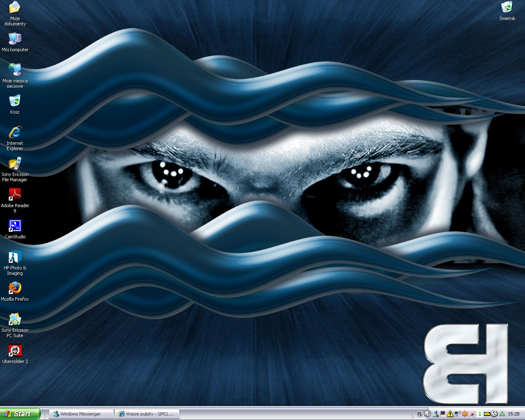Launch the Ubersoldier 2 game shortcut
The height and width of the screenshot is (420, 525).
[15, 351]
